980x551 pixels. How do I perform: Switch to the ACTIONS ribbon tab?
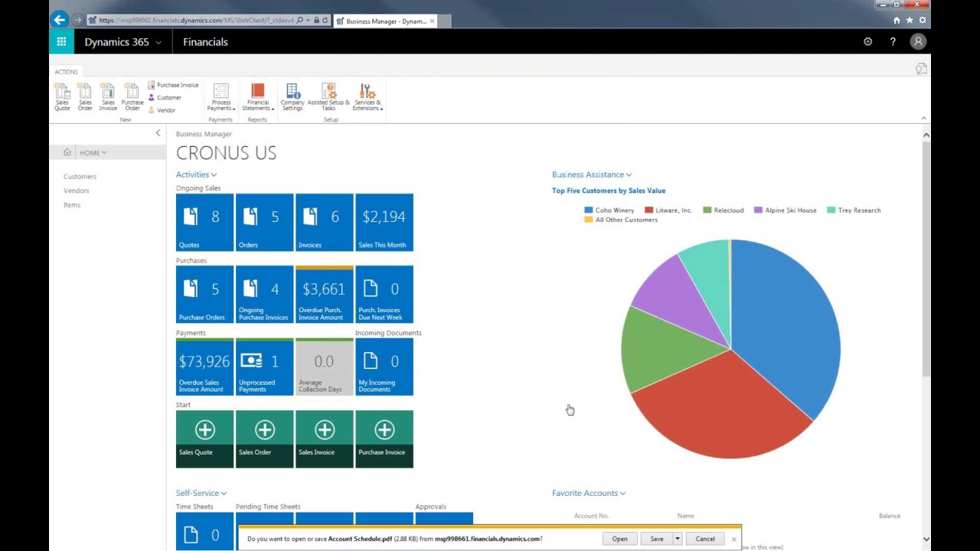pos(66,72)
